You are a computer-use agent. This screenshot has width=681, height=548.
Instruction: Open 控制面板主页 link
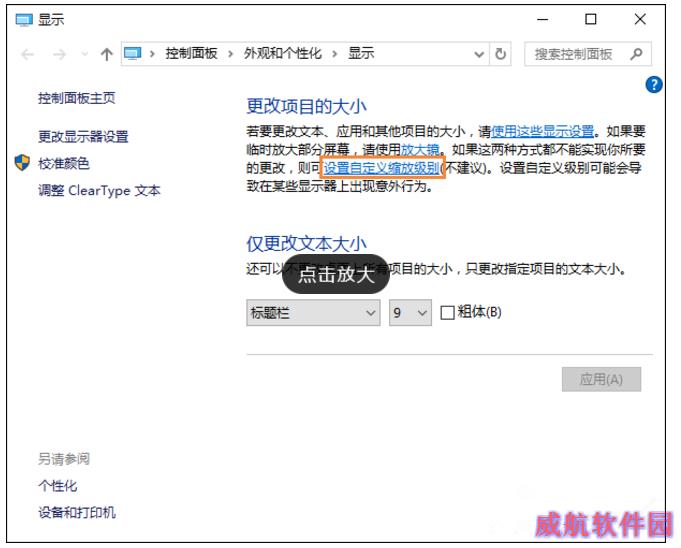point(77,98)
